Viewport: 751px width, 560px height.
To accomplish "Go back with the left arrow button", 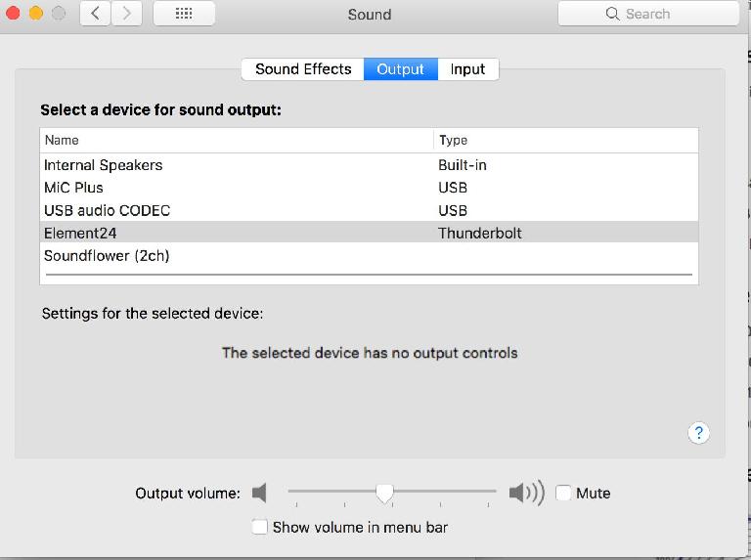I will tap(95, 14).
